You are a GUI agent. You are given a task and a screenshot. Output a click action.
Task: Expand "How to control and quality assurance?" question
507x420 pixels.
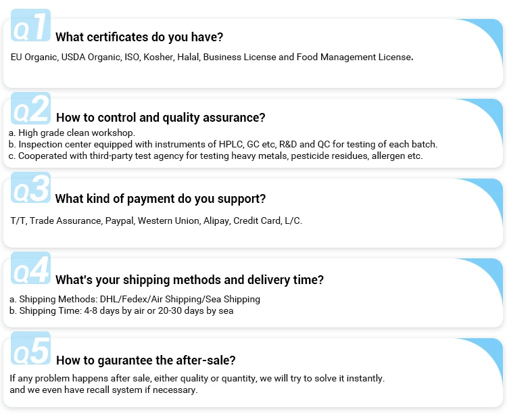(160, 118)
